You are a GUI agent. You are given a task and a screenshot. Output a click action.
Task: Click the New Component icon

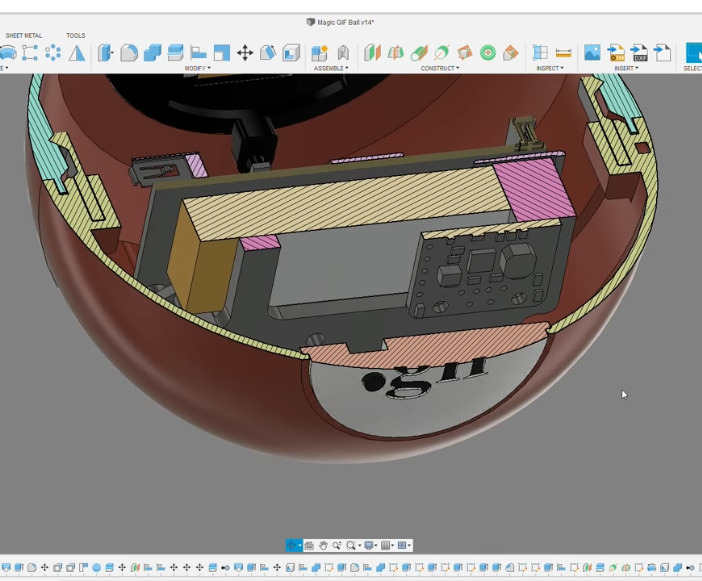(320, 53)
